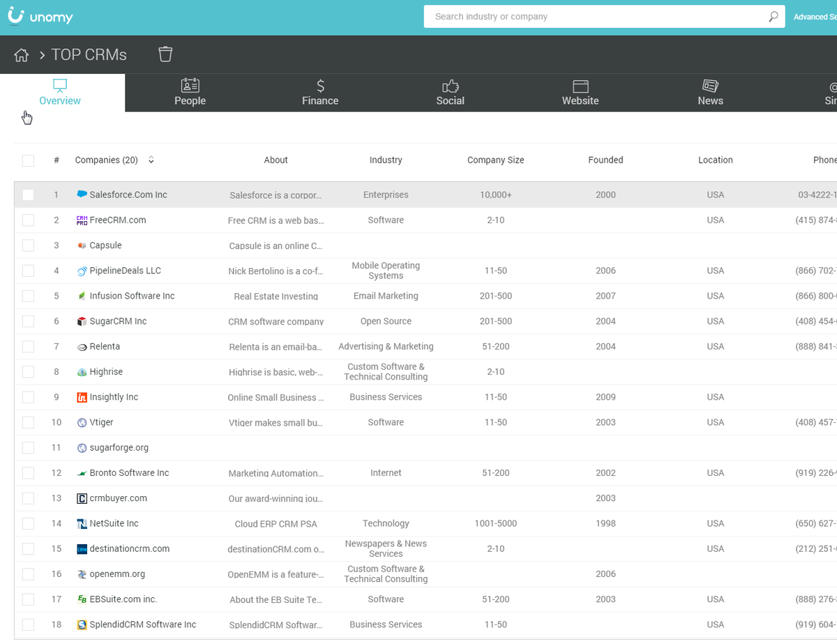Switch to the News tab

click(710, 93)
